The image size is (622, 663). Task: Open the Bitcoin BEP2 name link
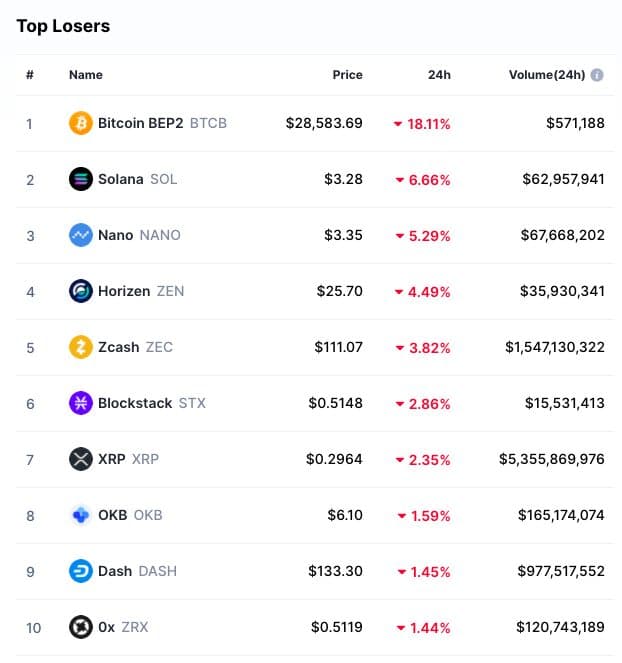pyautogui.click(x=140, y=124)
